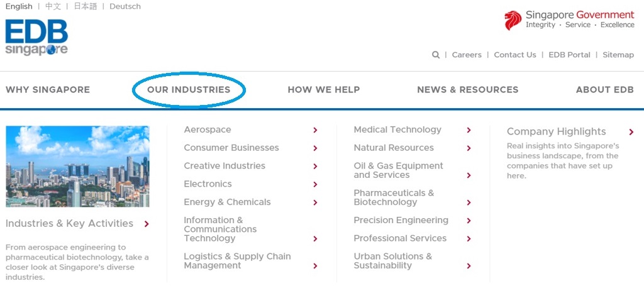Screen dimensions: 644x286
Task: Click the EDB Singapore logo
Action: (36, 38)
